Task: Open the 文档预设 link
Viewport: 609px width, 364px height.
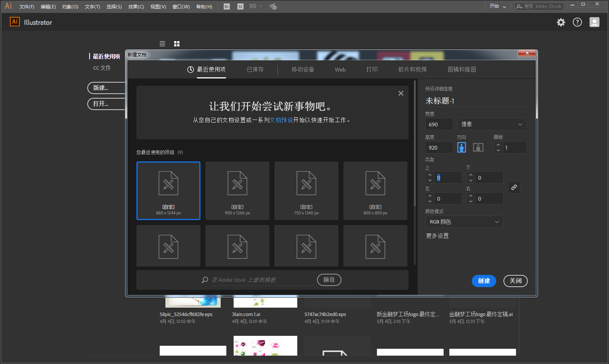Action: pos(281,120)
